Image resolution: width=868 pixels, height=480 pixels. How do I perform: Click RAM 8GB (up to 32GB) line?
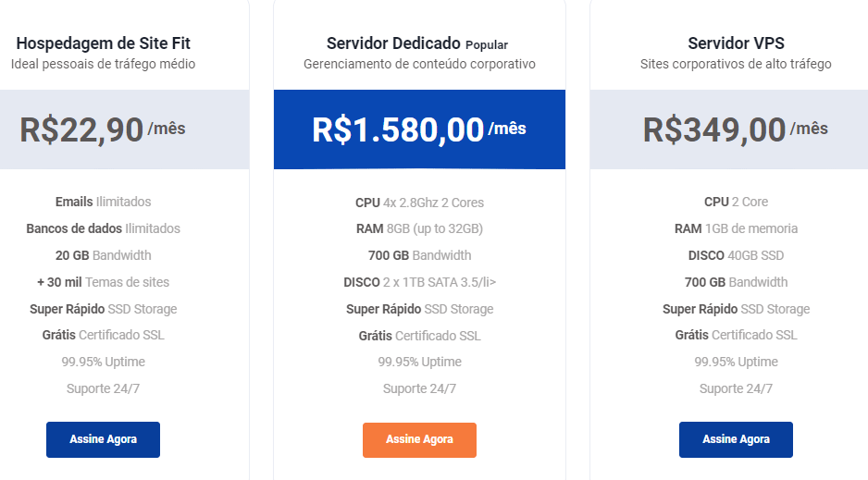[x=419, y=228]
